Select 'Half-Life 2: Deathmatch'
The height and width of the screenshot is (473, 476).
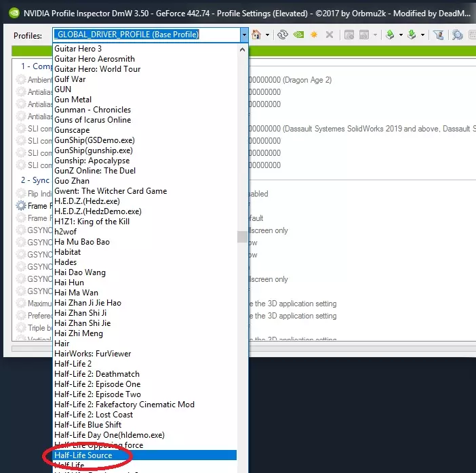tap(145, 374)
